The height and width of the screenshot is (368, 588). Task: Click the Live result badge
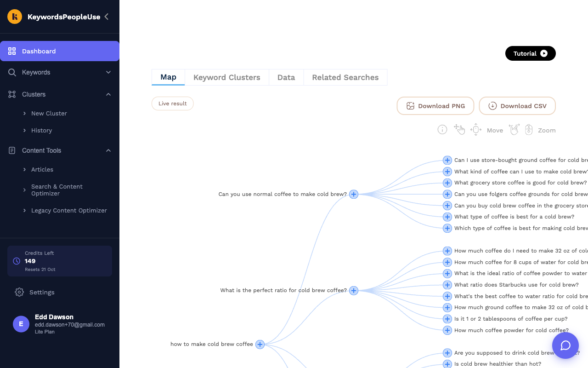[x=173, y=103]
